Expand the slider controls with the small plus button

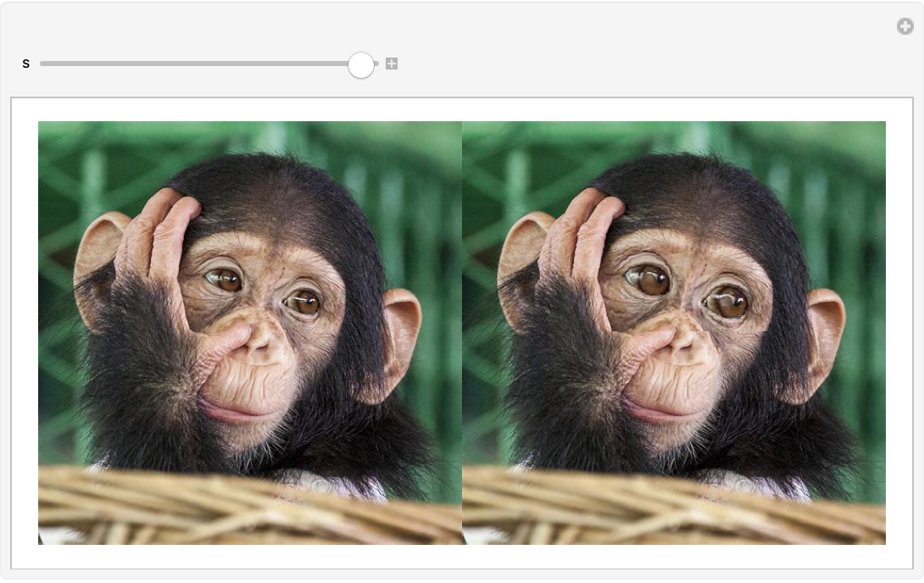[392, 64]
